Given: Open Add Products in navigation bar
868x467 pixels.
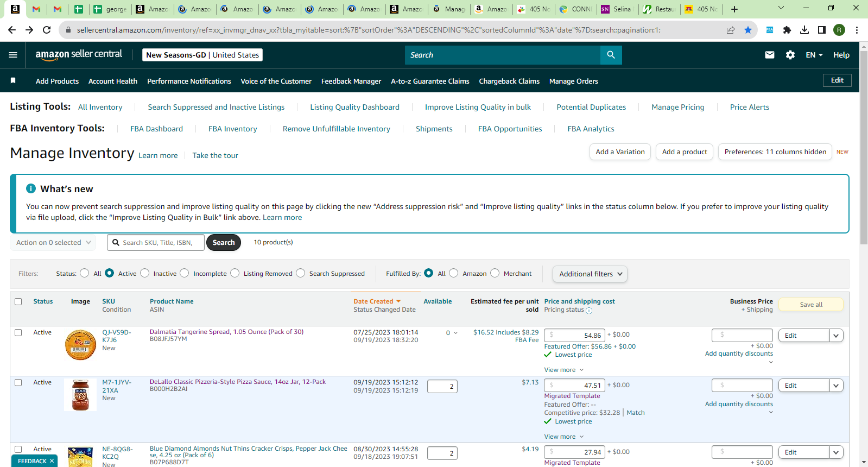Looking at the screenshot, I should [57, 81].
